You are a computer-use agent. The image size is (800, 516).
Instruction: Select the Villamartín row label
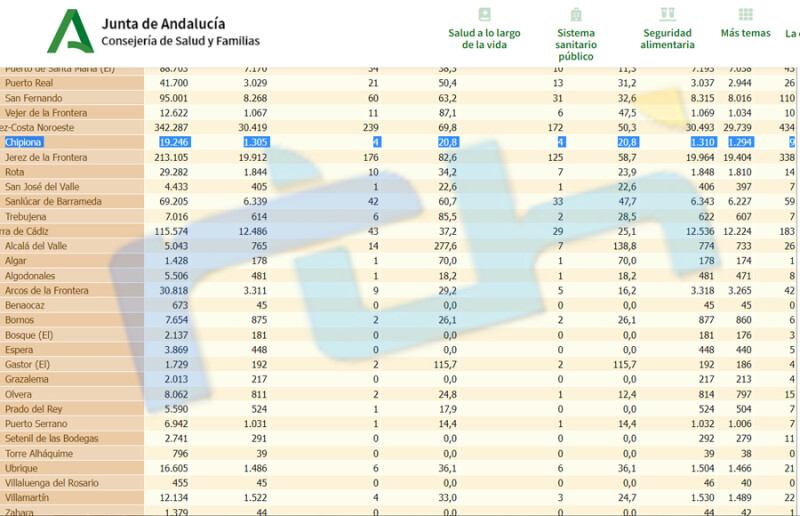coord(27,498)
